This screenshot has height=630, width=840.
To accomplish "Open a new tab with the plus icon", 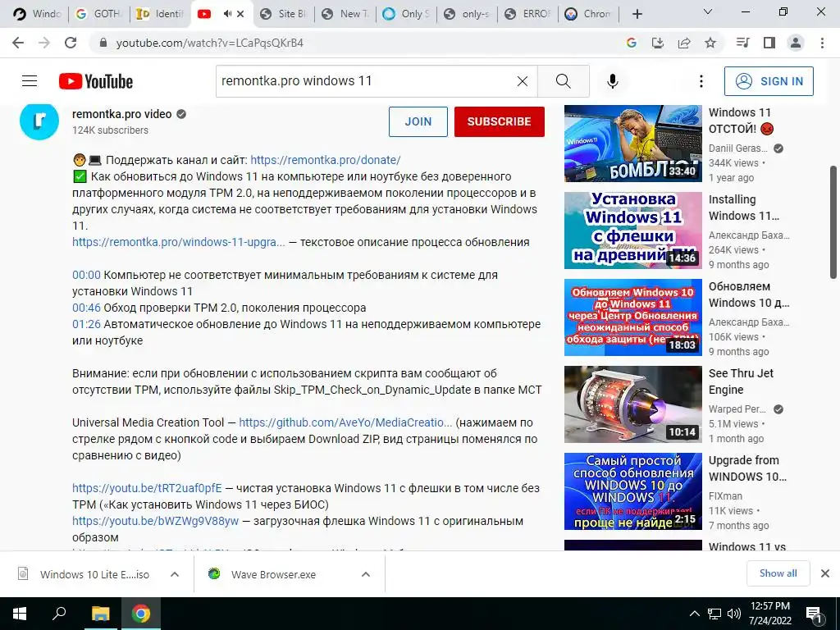I will (637, 14).
